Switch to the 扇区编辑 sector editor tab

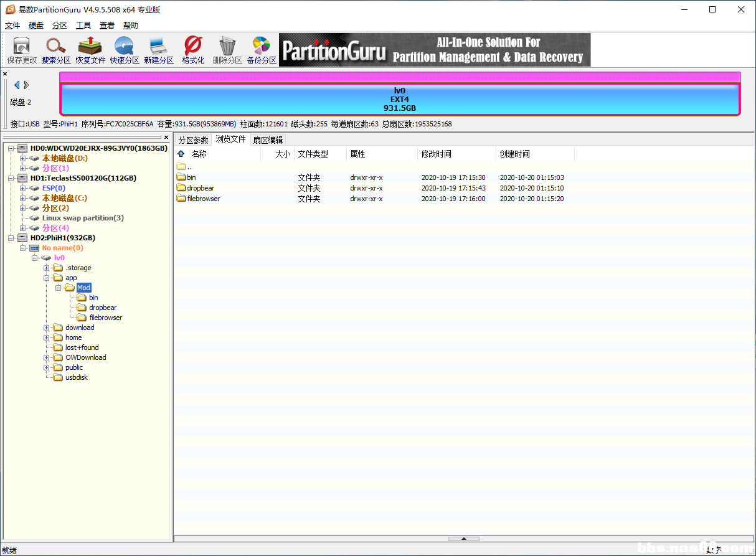tap(268, 140)
